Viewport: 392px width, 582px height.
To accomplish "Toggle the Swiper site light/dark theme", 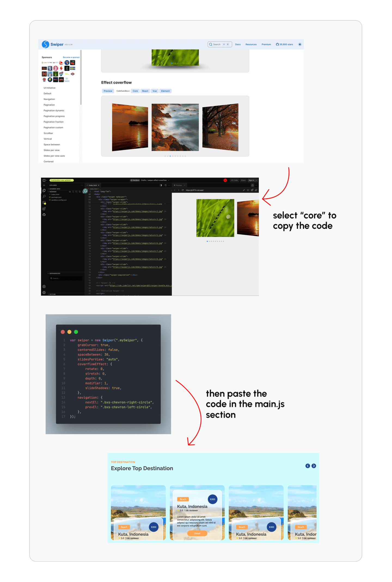I will (300, 44).
